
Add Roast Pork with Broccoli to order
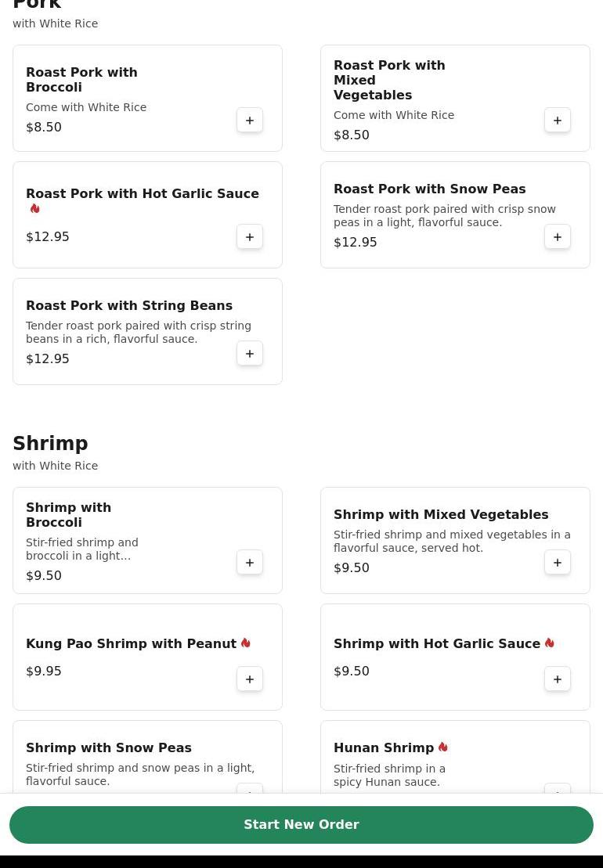(x=250, y=121)
